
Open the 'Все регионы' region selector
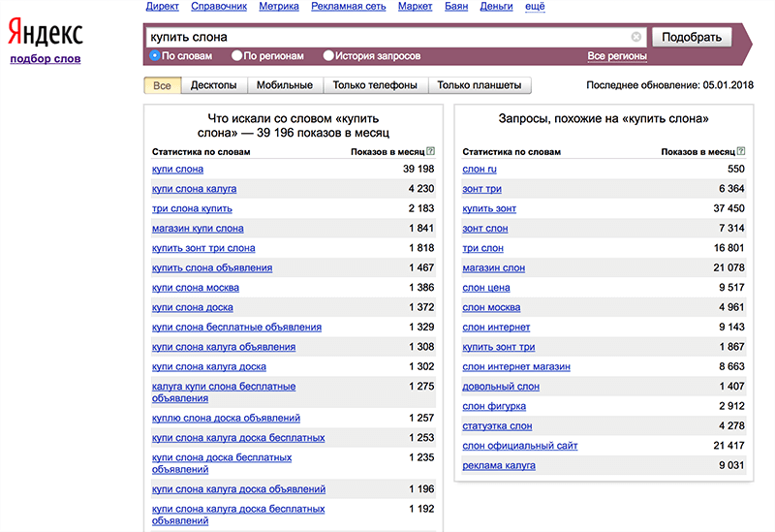click(617, 56)
